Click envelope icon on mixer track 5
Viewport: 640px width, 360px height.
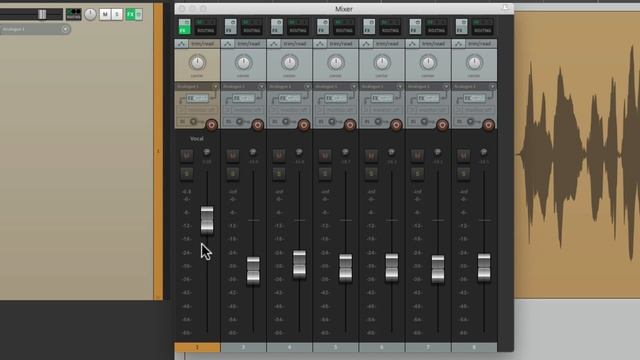[320, 44]
